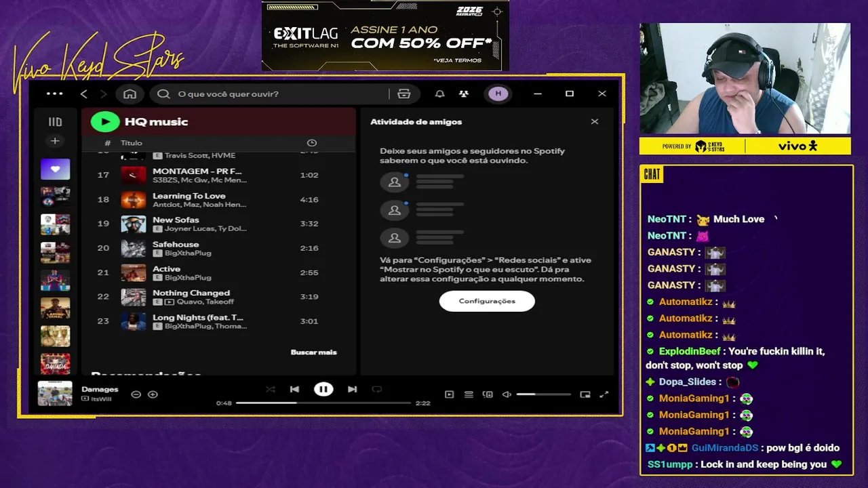Open the now playing Damages album art
868x488 pixels.
point(55,394)
